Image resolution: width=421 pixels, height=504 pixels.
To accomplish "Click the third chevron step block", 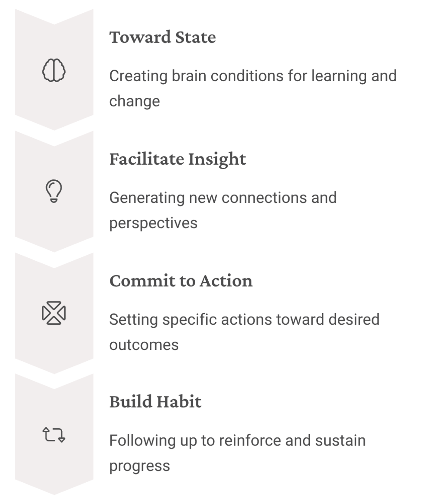I will [x=54, y=313].
